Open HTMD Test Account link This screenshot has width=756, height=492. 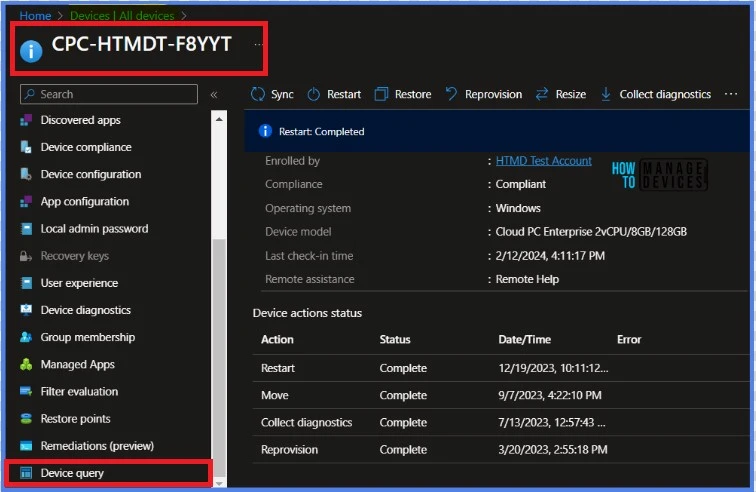click(x=543, y=161)
